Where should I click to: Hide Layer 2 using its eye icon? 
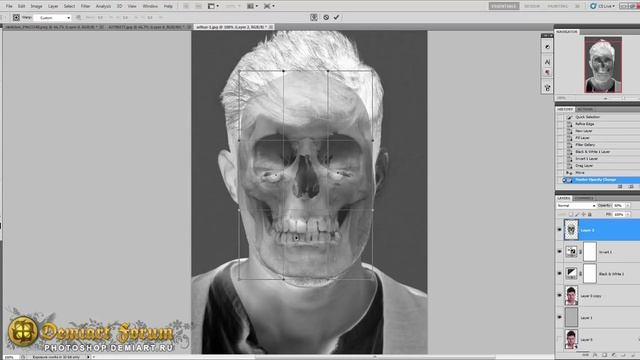click(560, 230)
